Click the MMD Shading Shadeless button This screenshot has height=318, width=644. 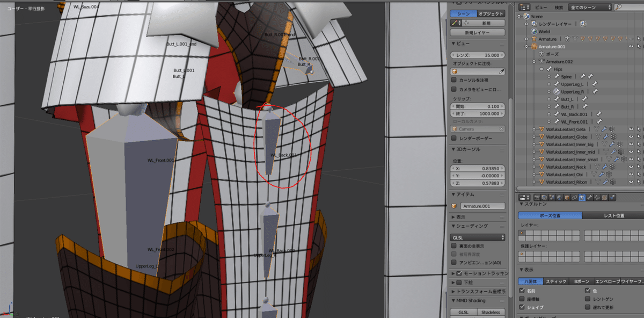491,312
